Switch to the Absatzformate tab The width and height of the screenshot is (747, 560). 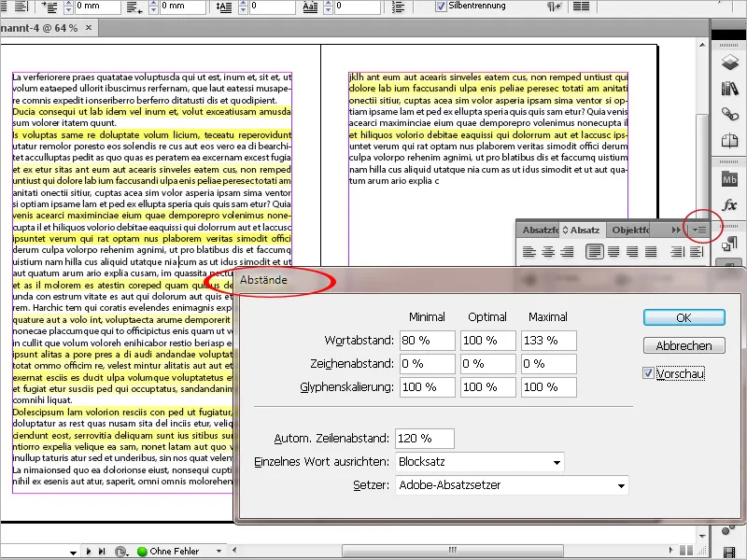[x=539, y=230]
